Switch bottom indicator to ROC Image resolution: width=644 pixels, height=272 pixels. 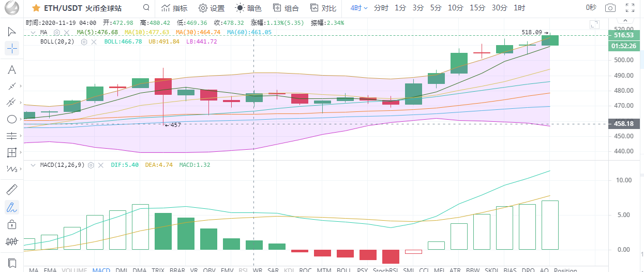(x=305, y=270)
